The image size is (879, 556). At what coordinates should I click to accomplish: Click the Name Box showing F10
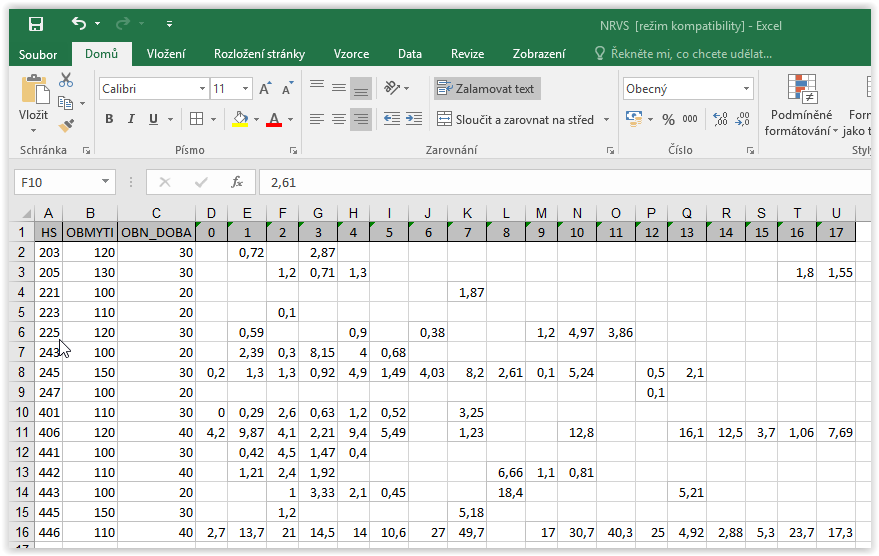[x=64, y=182]
